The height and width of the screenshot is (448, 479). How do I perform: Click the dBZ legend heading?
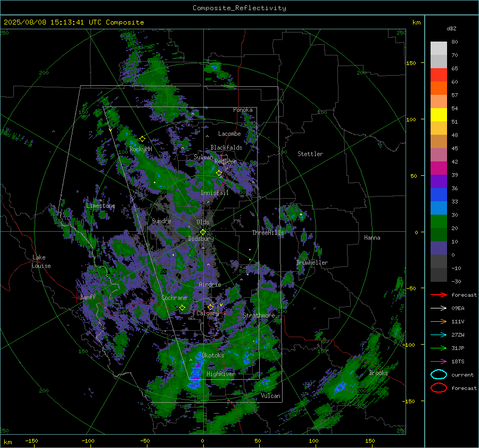pyautogui.click(x=451, y=28)
